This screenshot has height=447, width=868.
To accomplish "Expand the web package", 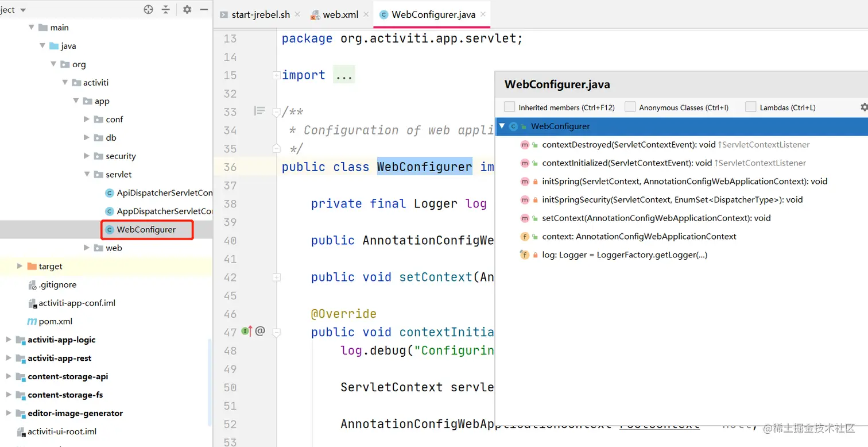I will (x=87, y=248).
